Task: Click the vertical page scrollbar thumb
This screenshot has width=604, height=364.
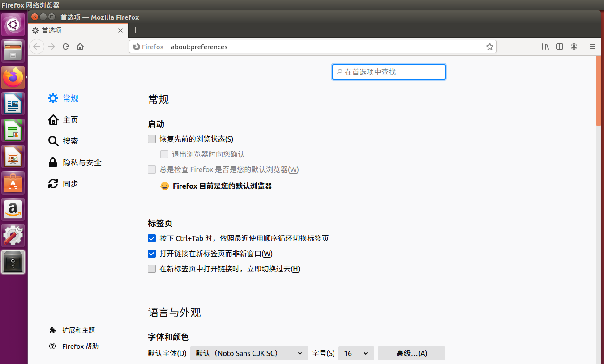Action: 599,91
